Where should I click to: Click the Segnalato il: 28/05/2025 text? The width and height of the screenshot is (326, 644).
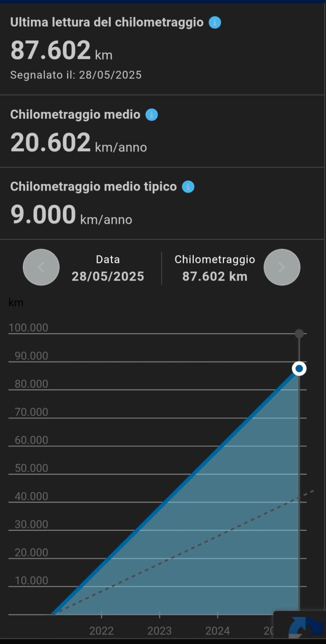pos(76,75)
